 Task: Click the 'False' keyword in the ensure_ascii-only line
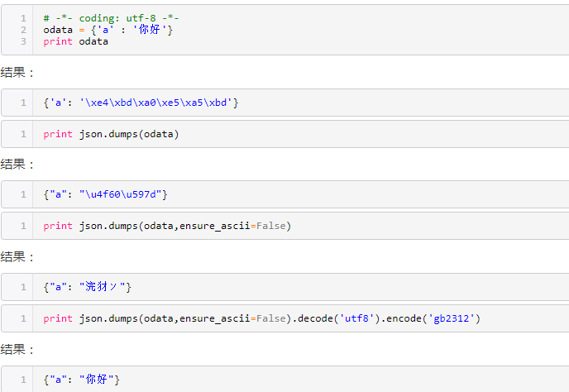click(x=271, y=226)
